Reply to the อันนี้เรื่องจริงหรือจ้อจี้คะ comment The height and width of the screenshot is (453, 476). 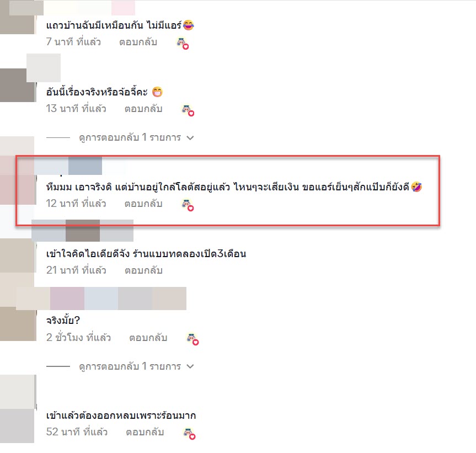(143, 109)
